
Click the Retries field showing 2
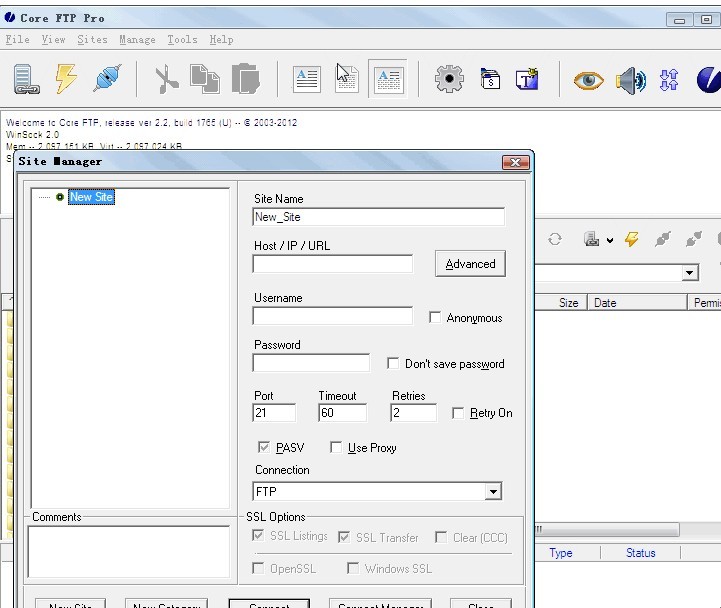(413, 413)
